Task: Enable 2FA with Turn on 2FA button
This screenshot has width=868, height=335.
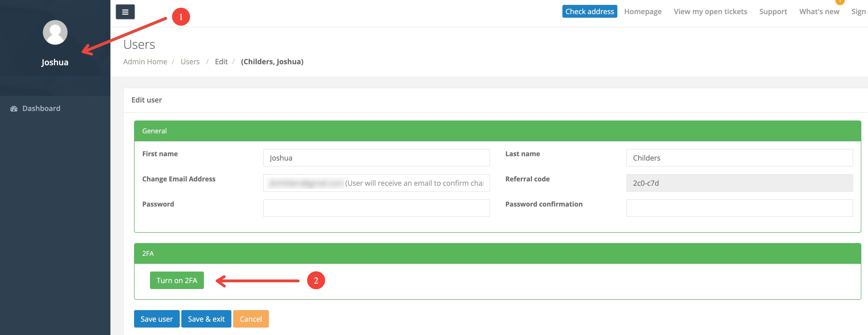Action: [x=177, y=280]
